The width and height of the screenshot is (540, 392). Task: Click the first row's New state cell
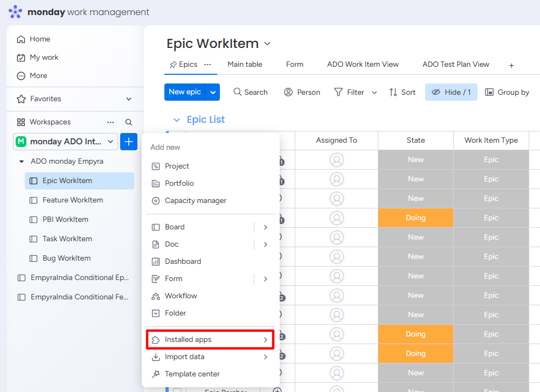tap(416, 160)
